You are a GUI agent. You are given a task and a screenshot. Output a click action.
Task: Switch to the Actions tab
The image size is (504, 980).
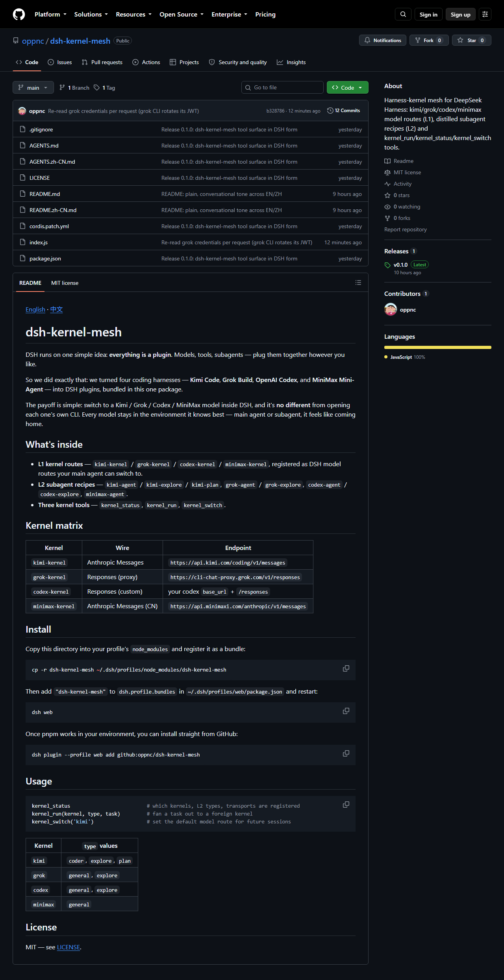click(x=146, y=62)
